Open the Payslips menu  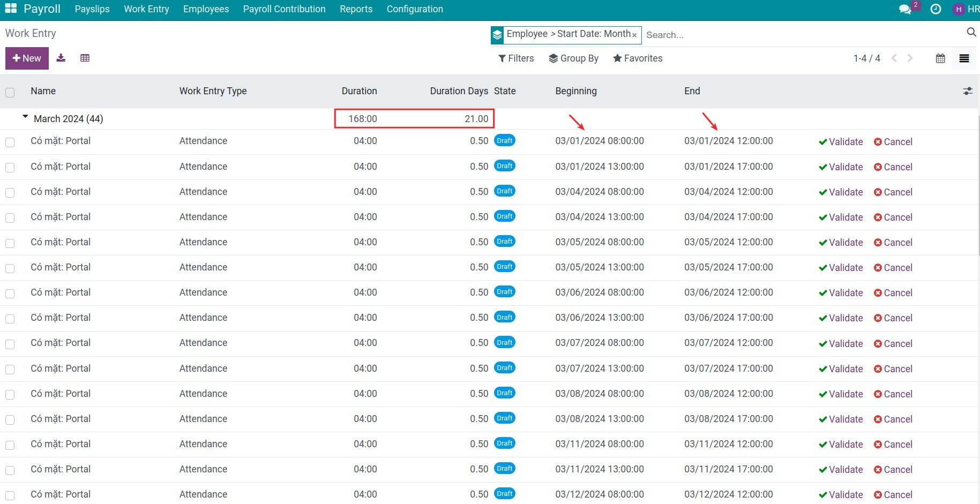92,9
